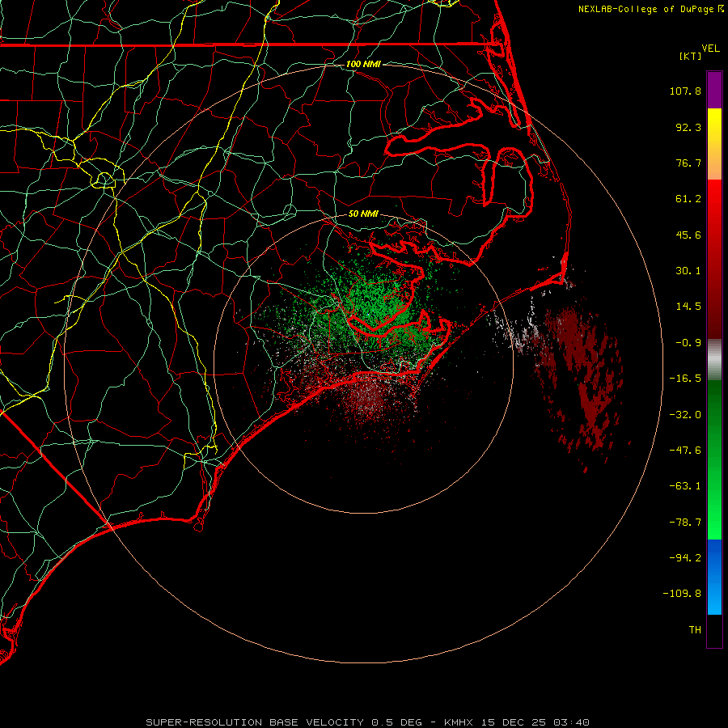The width and height of the screenshot is (728, 728).
Task: Select the -0.9 scale value
Action: point(688,343)
